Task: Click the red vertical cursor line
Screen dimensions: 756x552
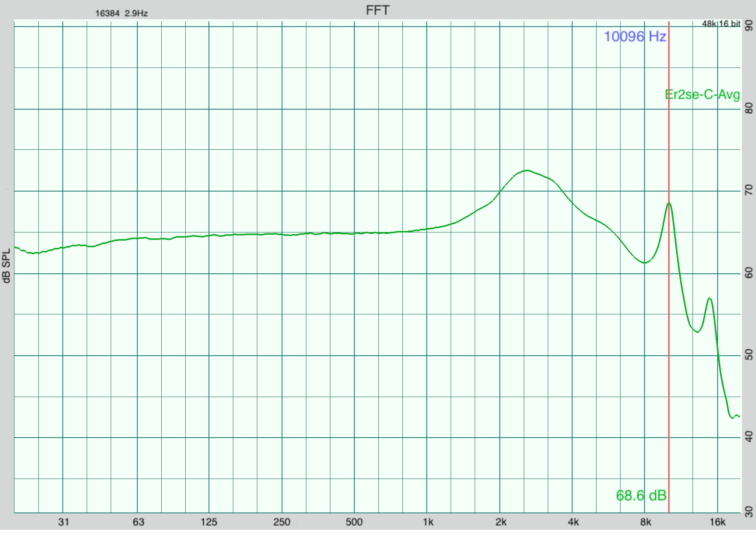Action: (x=669, y=332)
